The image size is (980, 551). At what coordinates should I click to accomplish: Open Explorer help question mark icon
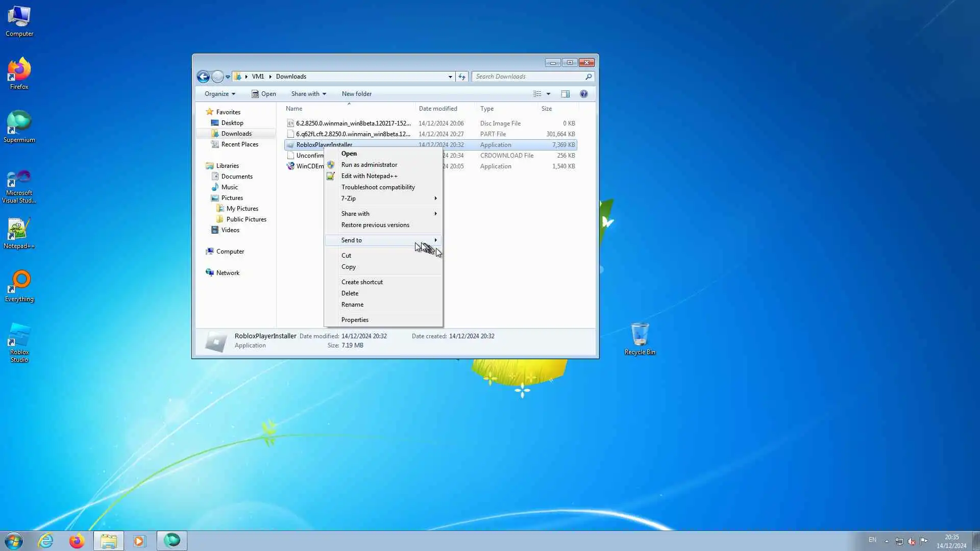[x=583, y=94]
